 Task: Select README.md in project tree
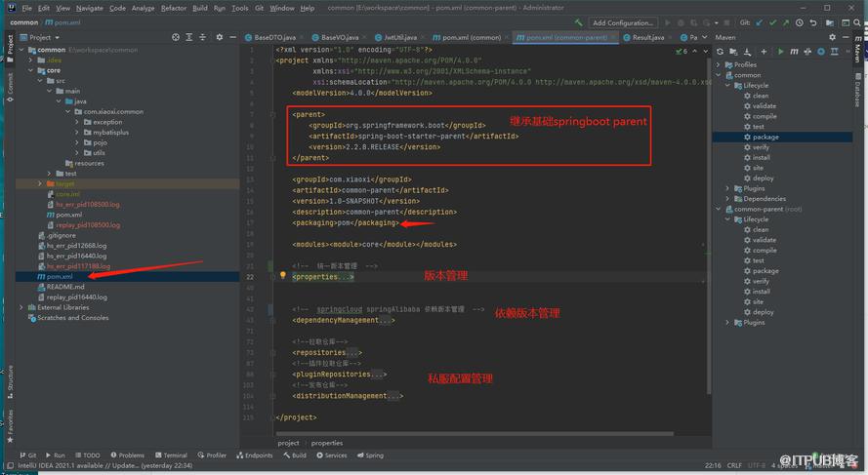[65, 287]
